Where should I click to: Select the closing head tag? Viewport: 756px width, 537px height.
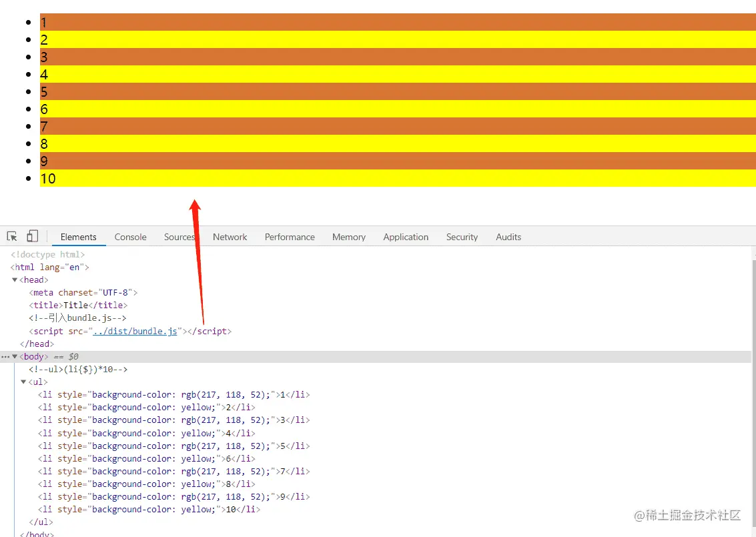tap(37, 344)
